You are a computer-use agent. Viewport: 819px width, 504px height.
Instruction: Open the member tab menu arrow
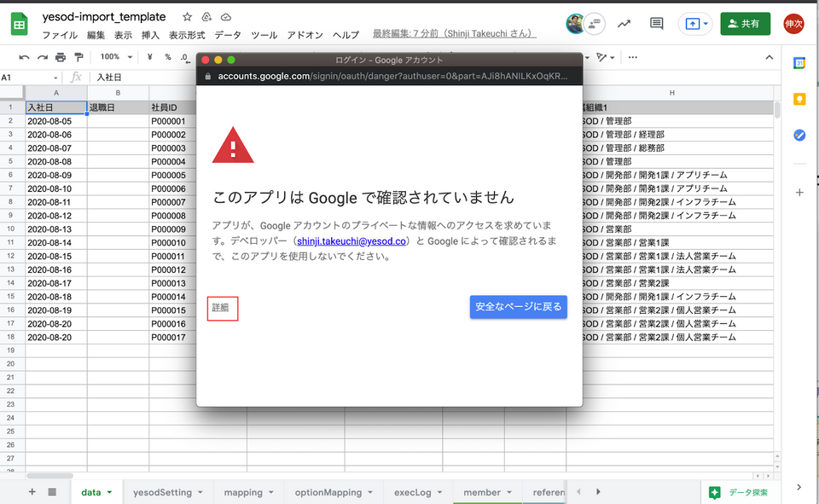click(x=508, y=492)
